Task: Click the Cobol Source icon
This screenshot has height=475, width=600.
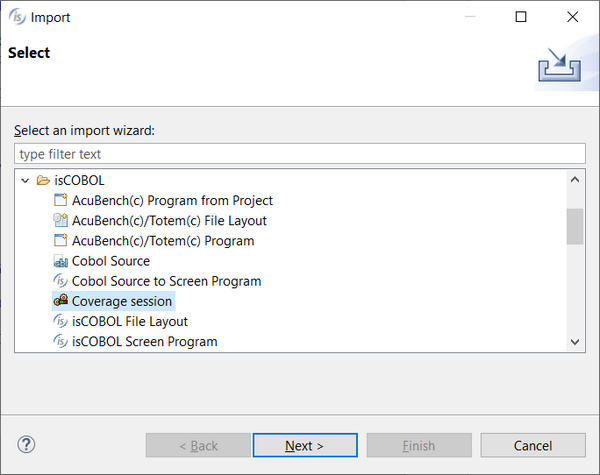Action: 60,261
